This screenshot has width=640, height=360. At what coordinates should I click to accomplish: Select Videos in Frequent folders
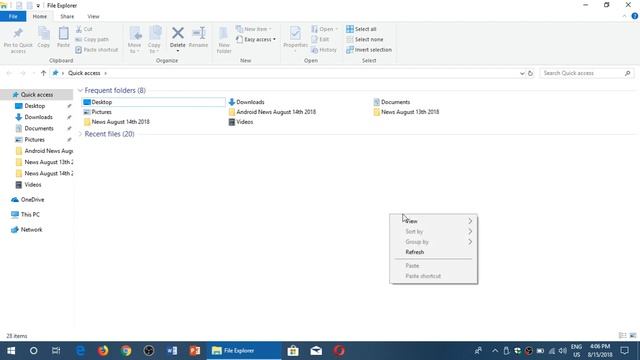point(241,122)
